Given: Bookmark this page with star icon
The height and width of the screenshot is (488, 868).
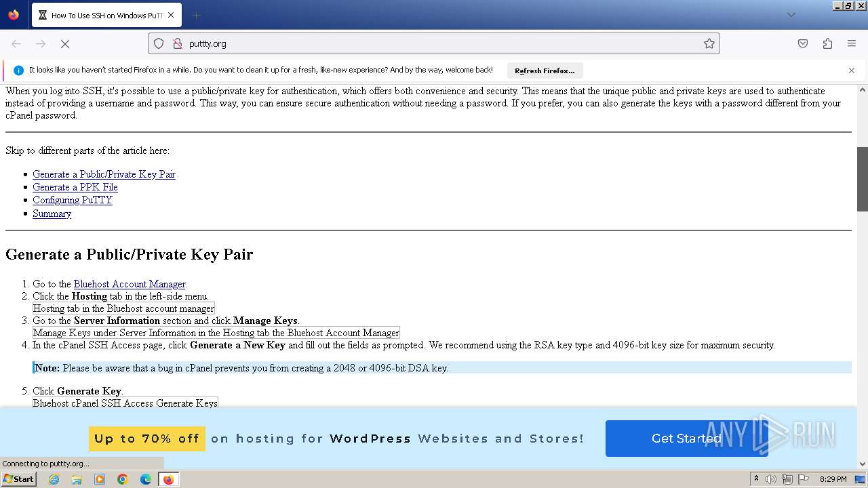Looking at the screenshot, I should click(x=709, y=43).
